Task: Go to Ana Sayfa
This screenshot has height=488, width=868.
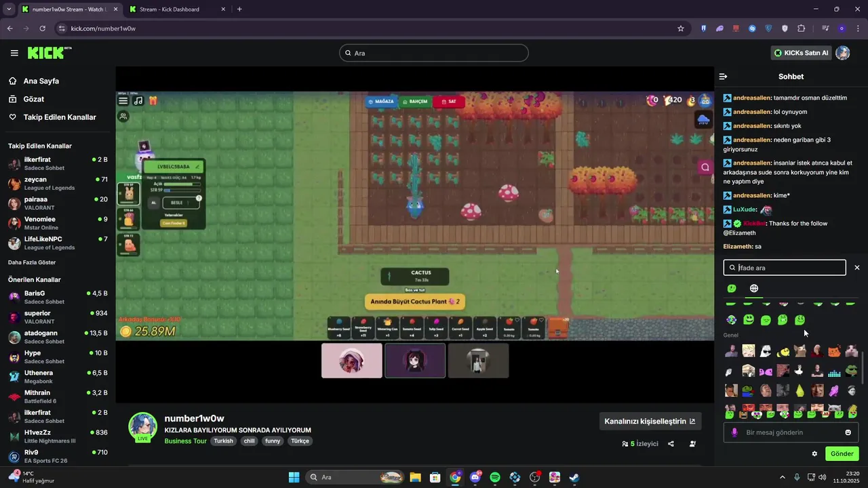Action: [41, 81]
